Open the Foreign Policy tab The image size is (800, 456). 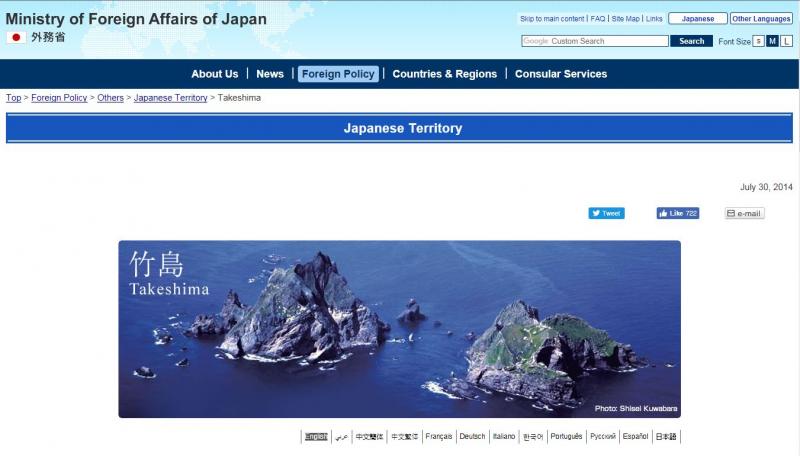(x=338, y=74)
